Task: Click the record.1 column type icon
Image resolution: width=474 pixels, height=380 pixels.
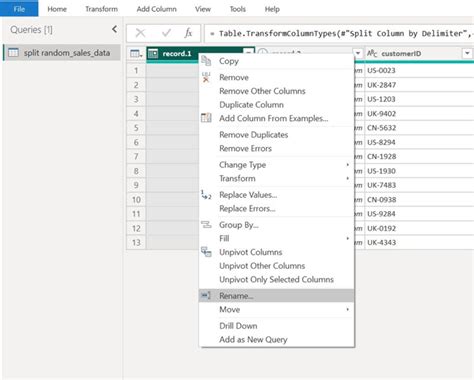Action: tap(153, 53)
